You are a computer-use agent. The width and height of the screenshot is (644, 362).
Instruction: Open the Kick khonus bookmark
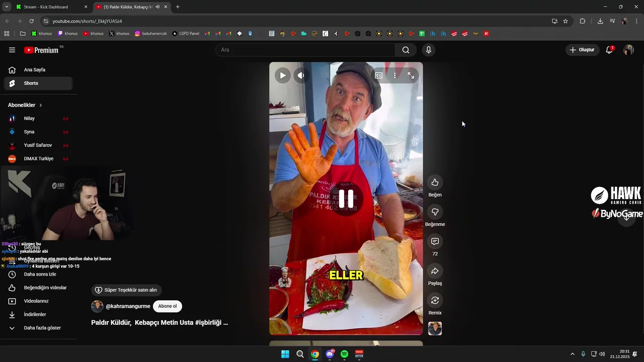42,34
